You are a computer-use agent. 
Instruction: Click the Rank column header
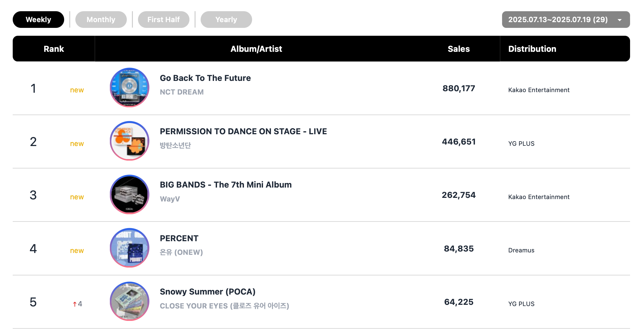tap(54, 49)
